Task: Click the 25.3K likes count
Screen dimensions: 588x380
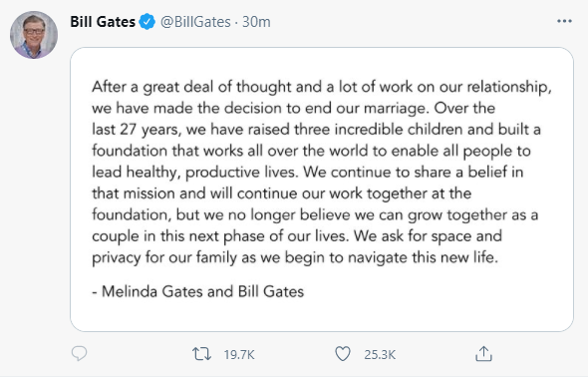Action: pyautogui.click(x=380, y=354)
